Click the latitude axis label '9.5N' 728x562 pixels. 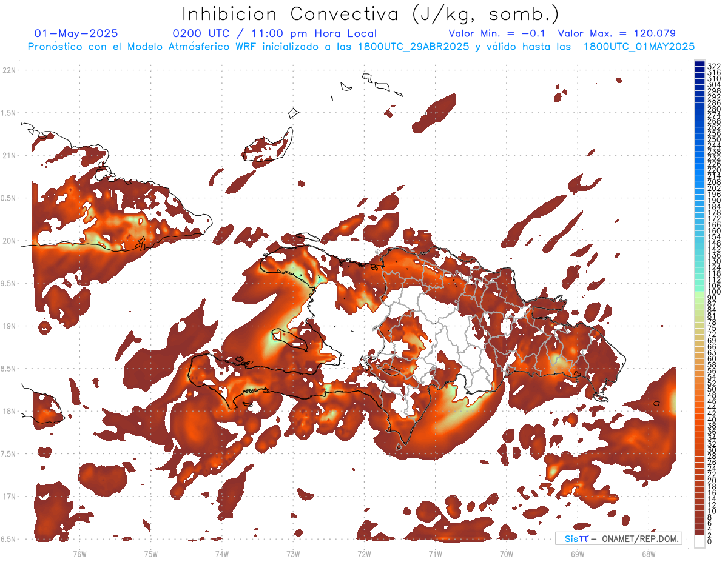click(9, 284)
